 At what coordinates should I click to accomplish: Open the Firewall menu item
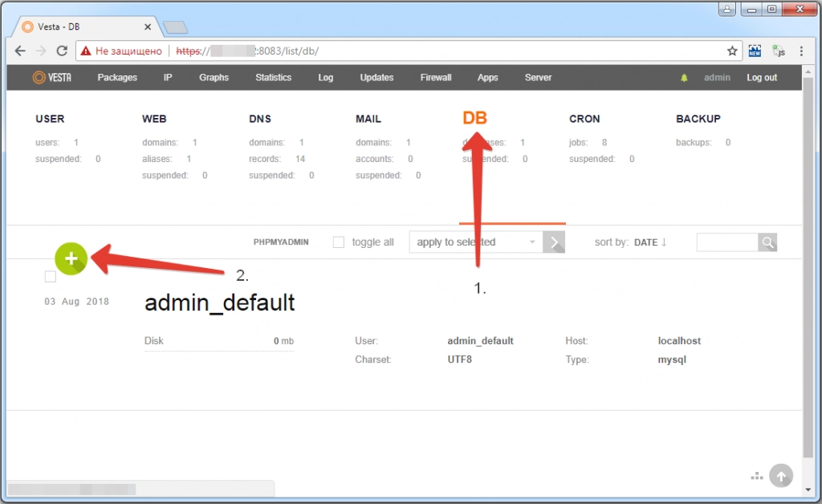click(x=436, y=78)
